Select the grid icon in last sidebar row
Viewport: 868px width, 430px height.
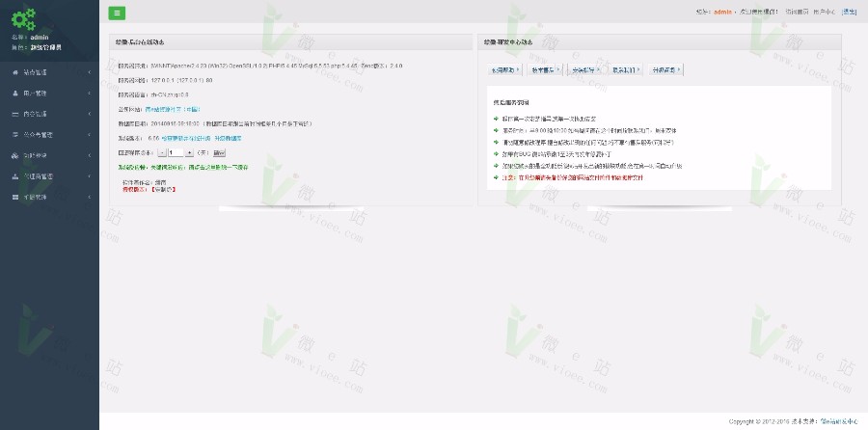pyautogui.click(x=14, y=197)
